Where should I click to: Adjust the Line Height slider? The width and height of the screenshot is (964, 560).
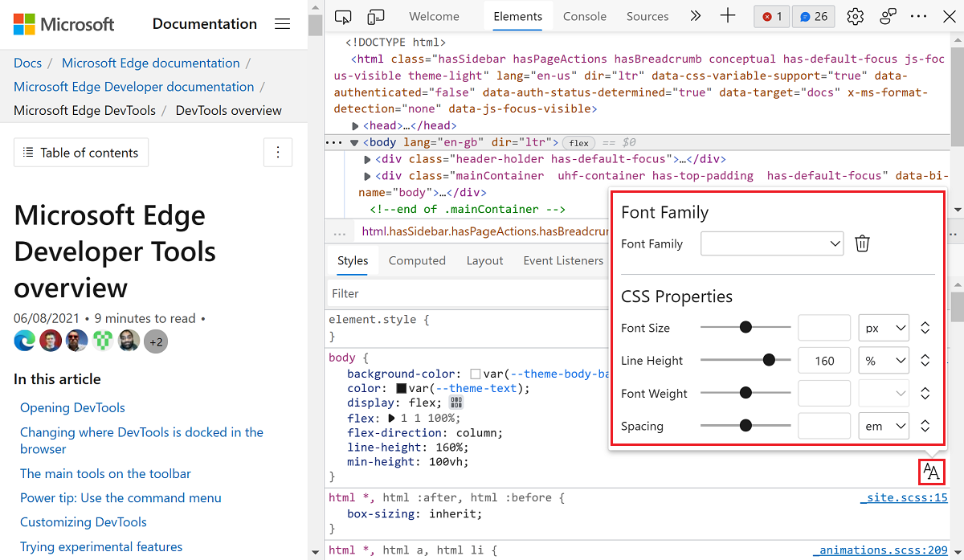coord(768,360)
